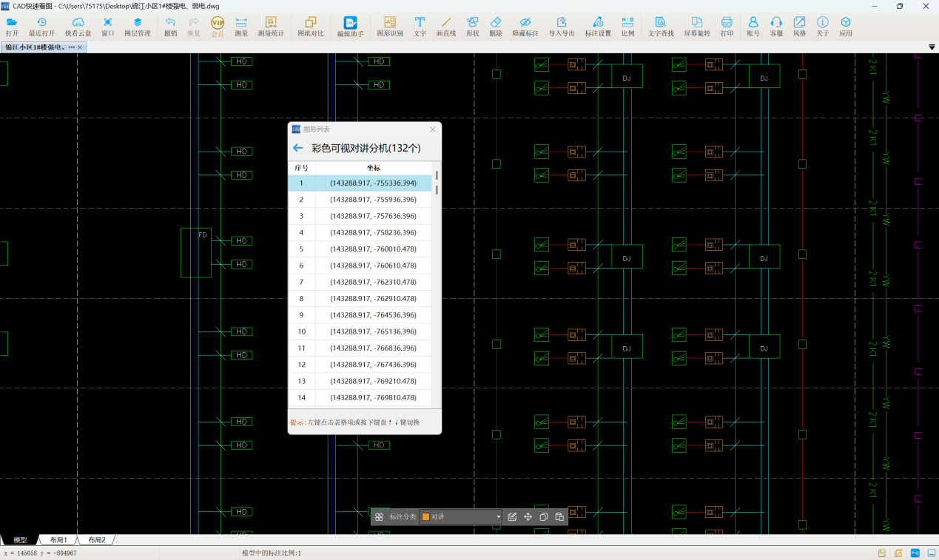Screen dimensions: 939x560
Task: Switch to the 布局1 layout tab
Action: coord(58,540)
